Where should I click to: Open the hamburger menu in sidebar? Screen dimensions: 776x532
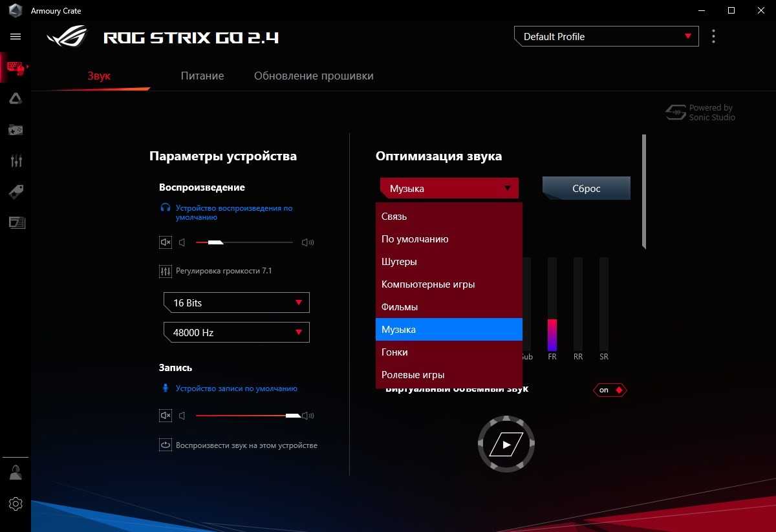[16, 37]
